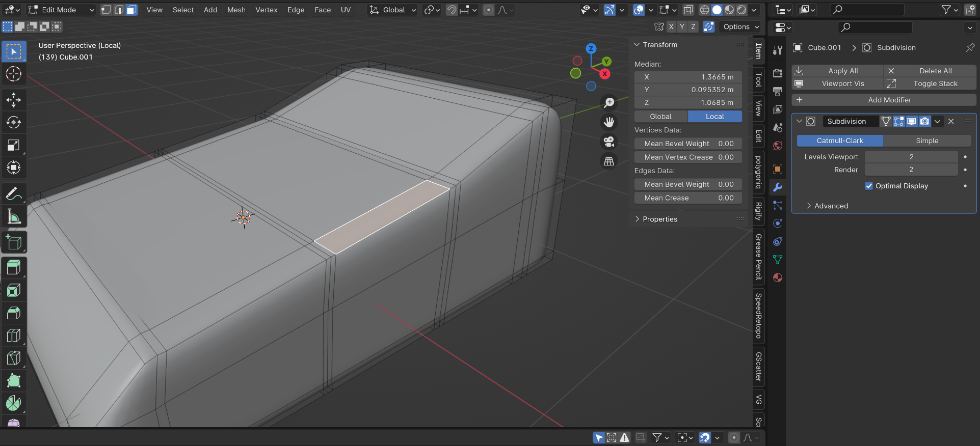Pick the Measure tool
This screenshot has width=980, height=446.
(14, 216)
